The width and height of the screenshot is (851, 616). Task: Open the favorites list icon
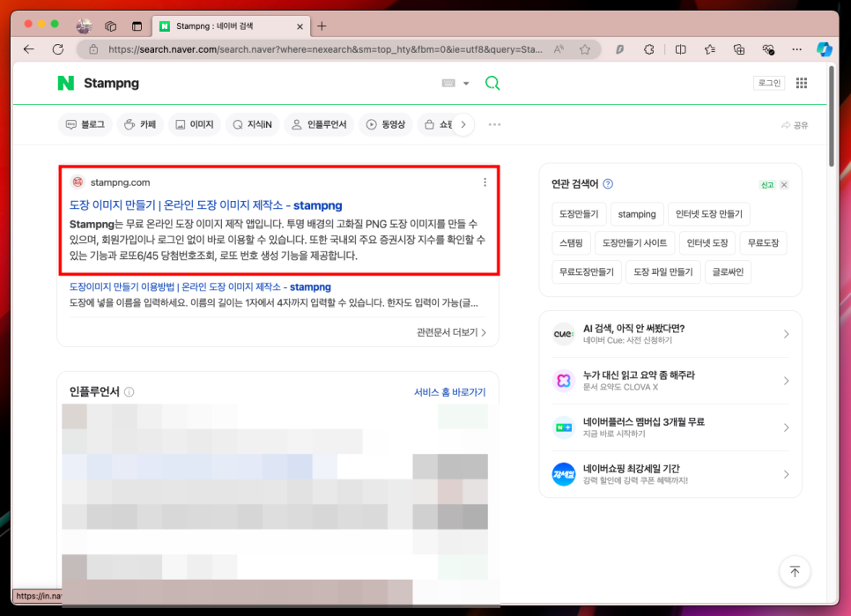pos(710,49)
